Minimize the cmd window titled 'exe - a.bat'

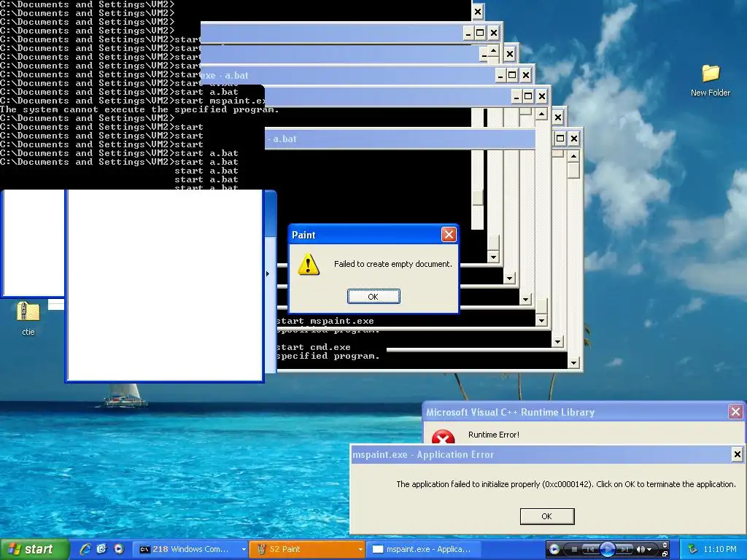pyautogui.click(x=500, y=75)
